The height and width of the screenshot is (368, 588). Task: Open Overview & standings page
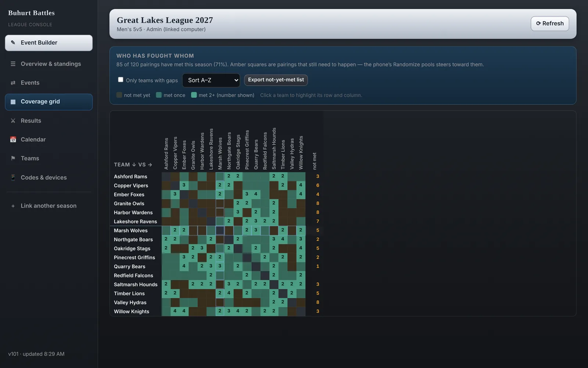coord(49,64)
